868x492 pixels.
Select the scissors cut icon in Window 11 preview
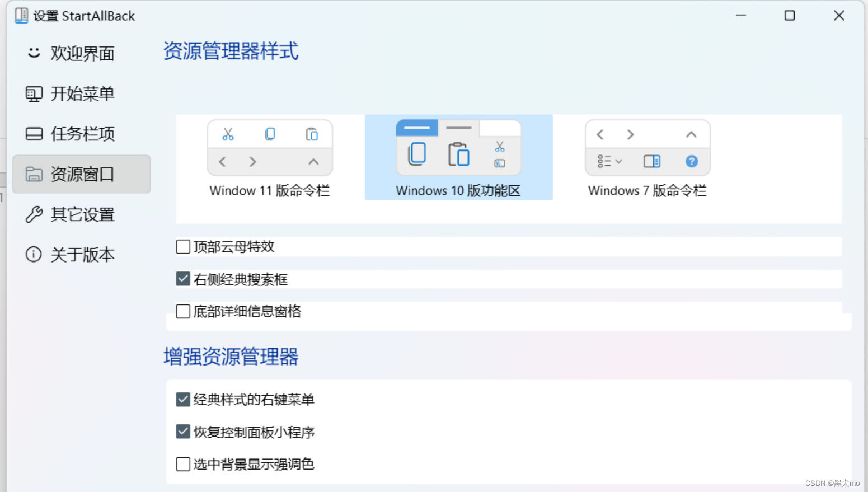[228, 134]
